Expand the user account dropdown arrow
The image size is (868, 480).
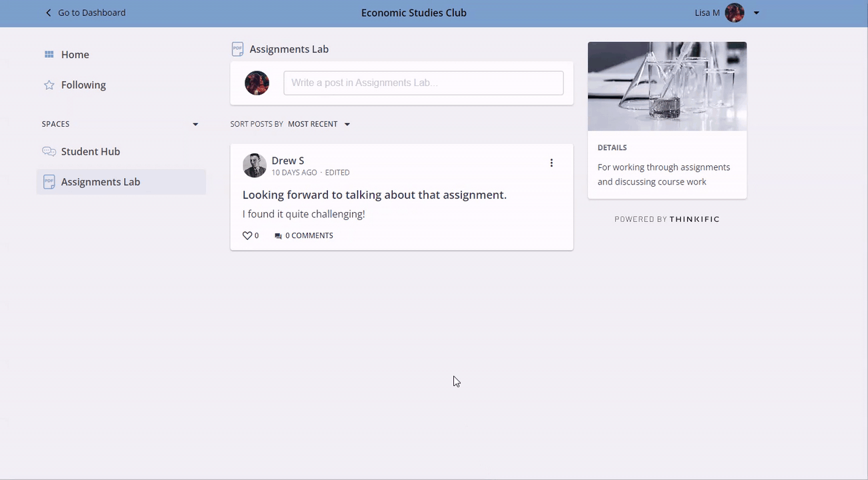(x=757, y=13)
